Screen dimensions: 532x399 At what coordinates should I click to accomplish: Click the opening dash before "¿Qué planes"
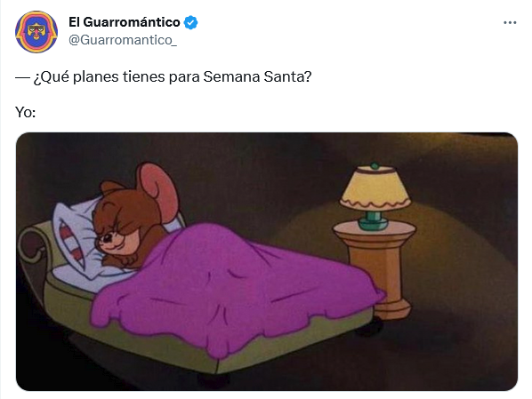tap(22, 77)
